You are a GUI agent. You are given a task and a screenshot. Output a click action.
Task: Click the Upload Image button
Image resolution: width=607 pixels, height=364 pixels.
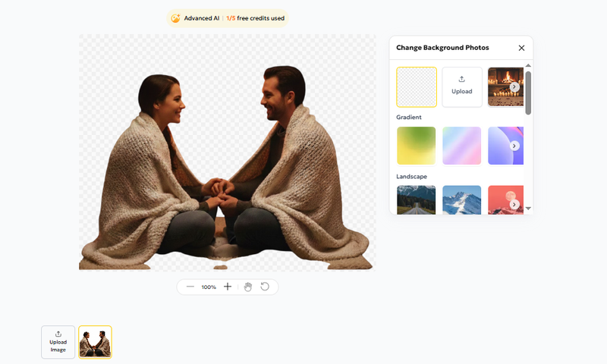click(x=58, y=342)
